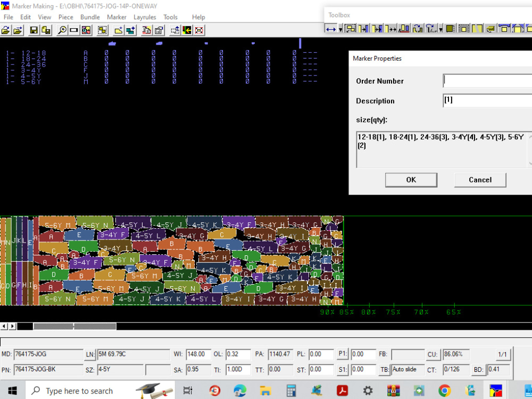Click the 1/1 page button

pos(503,354)
